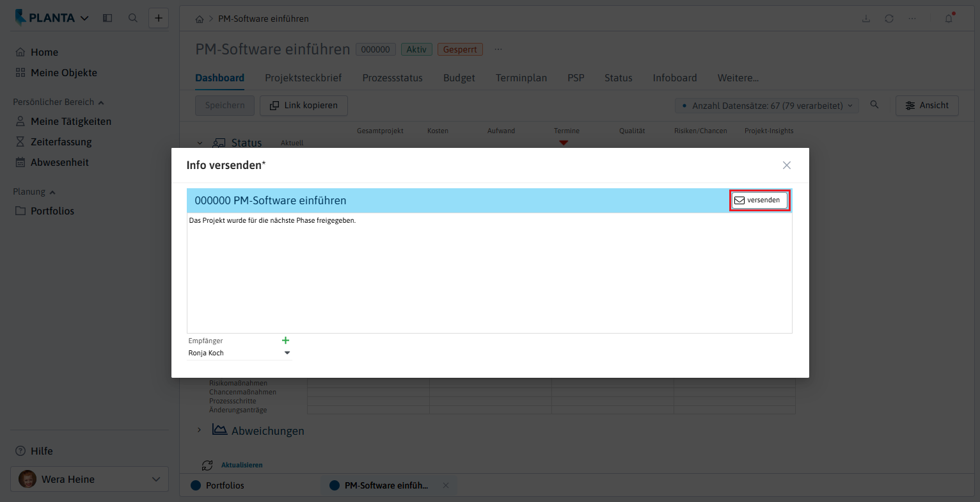Switch to the Budget tab
This screenshot has width=980, height=502.
click(459, 78)
